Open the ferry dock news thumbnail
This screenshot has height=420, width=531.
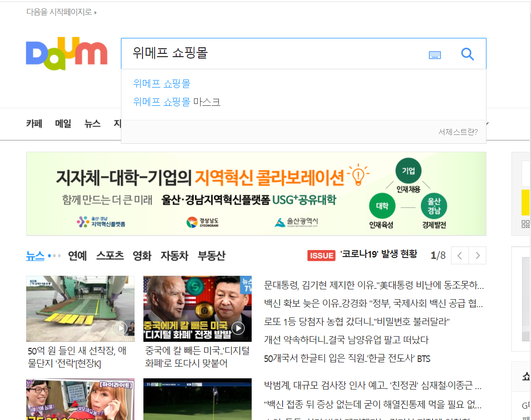click(80, 309)
